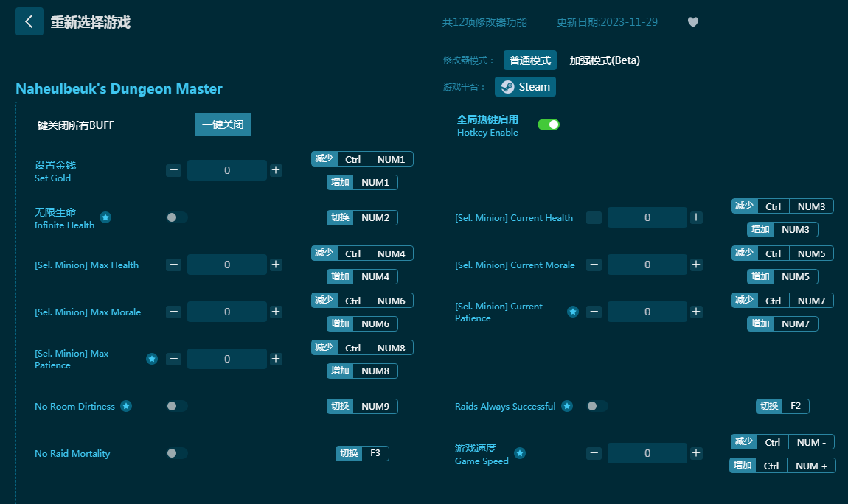
Task: Click star icon beside Raids Always Successful
Action: [567, 406]
